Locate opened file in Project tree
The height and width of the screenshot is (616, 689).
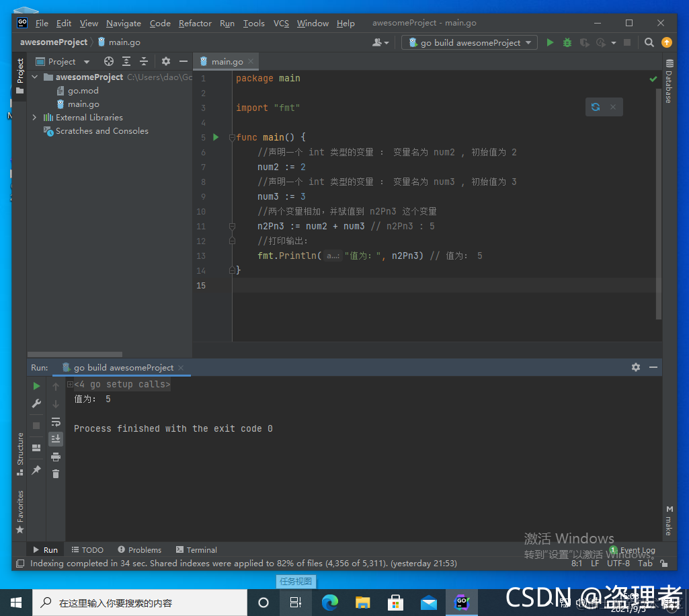[x=108, y=62]
